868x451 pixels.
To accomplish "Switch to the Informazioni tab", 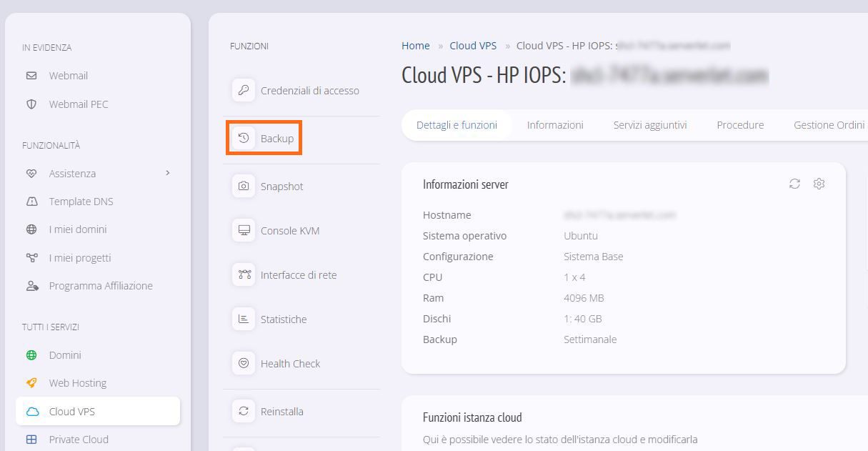I will point(555,125).
